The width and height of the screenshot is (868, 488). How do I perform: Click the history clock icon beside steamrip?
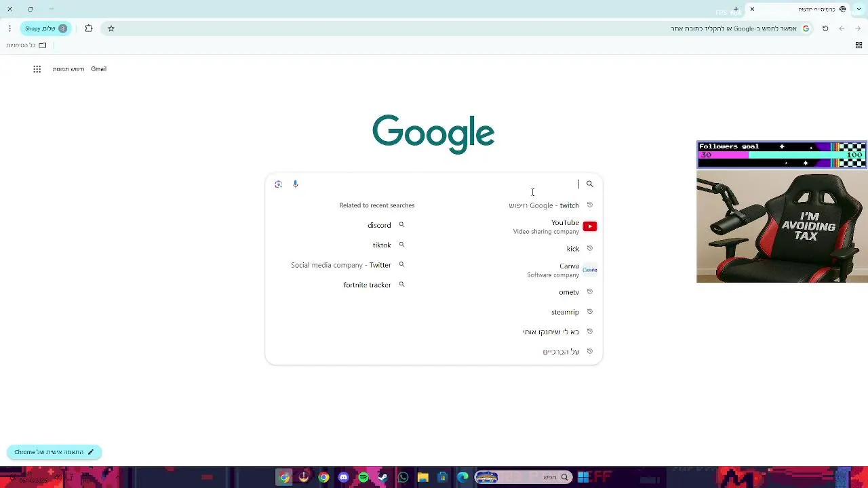pos(590,312)
